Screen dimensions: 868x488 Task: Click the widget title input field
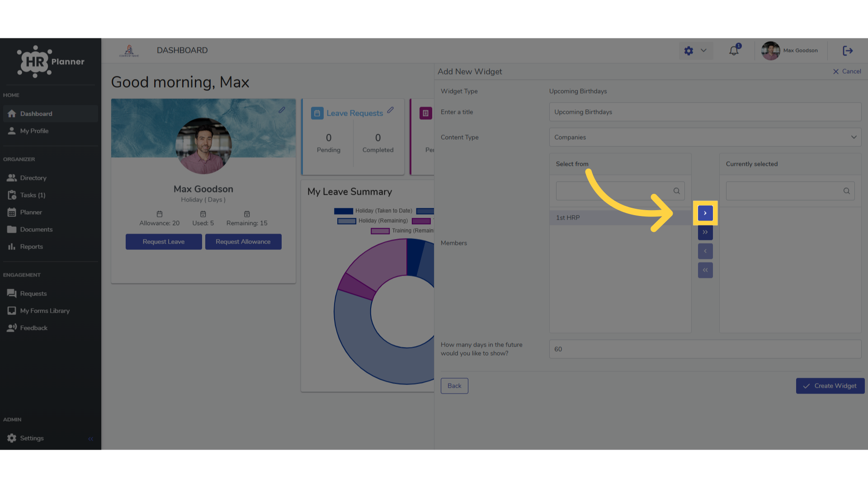pos(705,112)
